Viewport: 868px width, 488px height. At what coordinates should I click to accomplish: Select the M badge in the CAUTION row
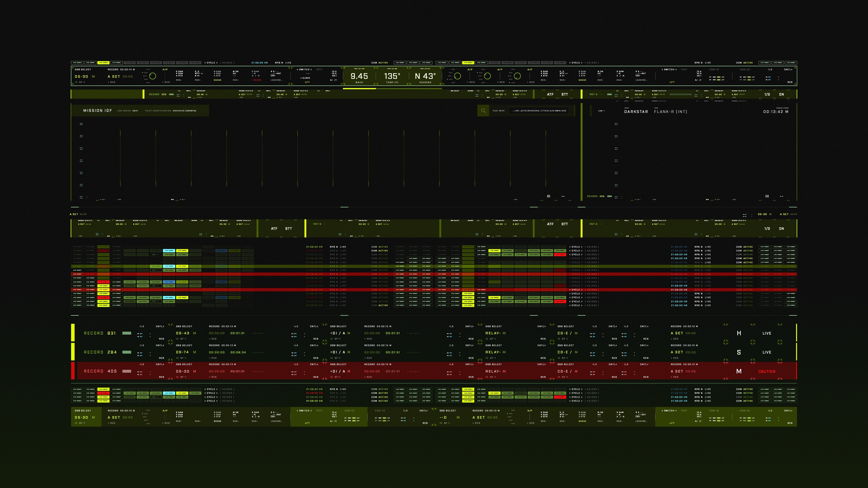point(739,371)
